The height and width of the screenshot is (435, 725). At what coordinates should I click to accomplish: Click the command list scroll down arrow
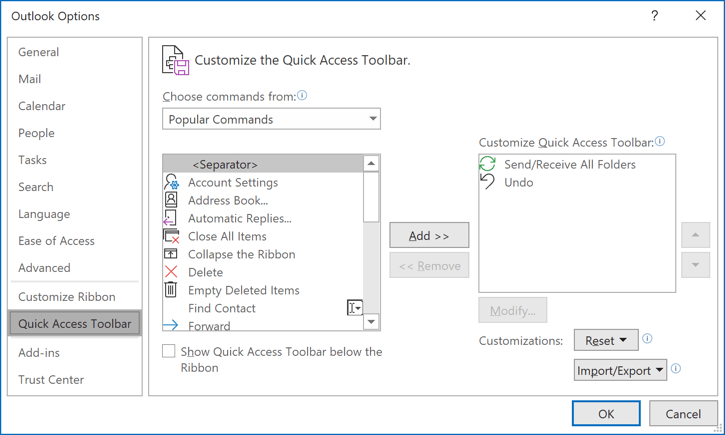371,322
